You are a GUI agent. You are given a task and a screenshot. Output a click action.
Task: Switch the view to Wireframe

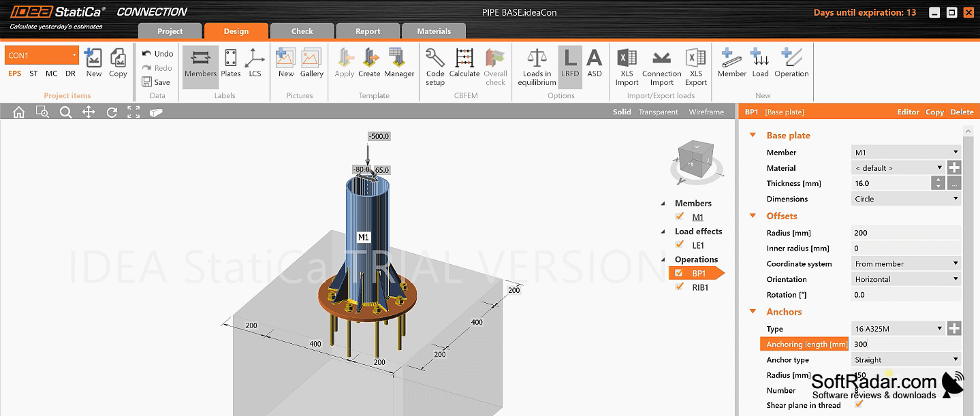coord(706,112)
